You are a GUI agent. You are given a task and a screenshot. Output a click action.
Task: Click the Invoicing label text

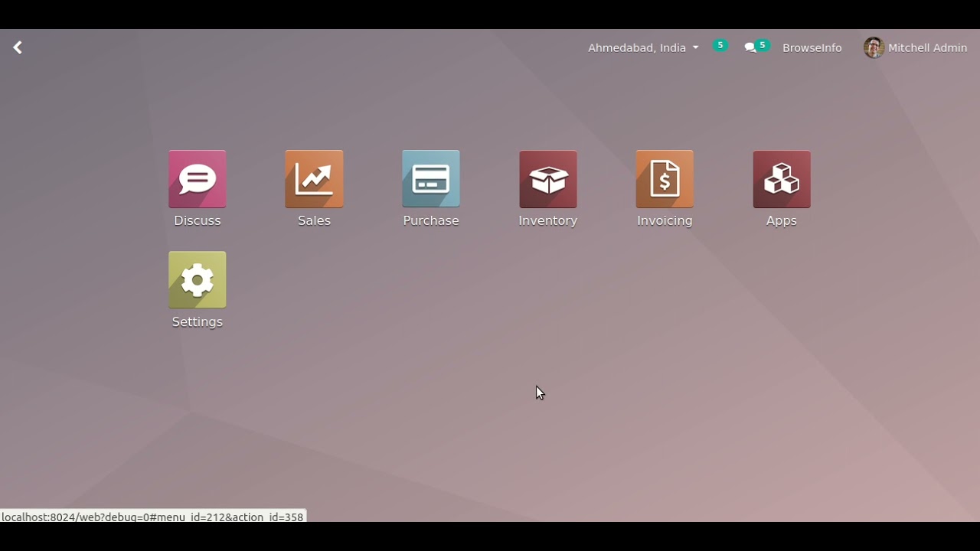pos(665,220)
